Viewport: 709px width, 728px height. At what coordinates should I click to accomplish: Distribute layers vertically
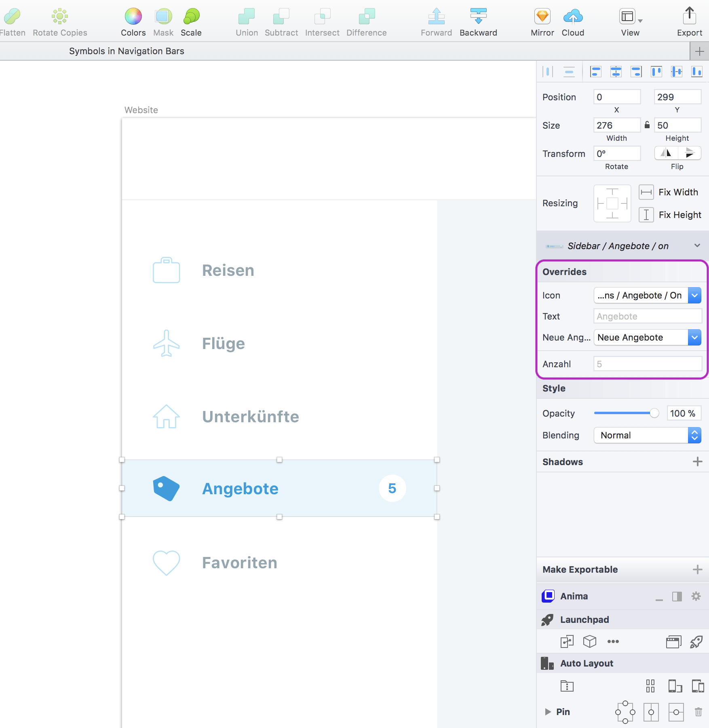(569, 72)
